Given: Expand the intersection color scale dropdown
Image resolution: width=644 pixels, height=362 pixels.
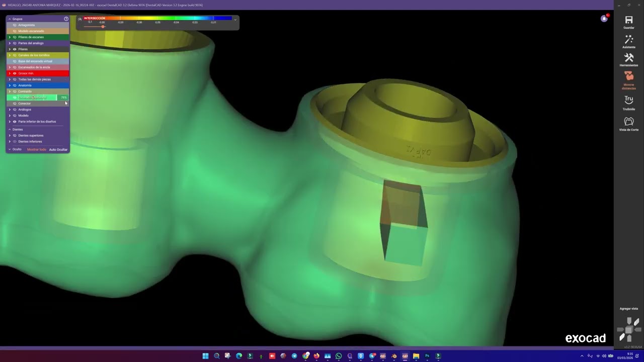Looking at the screenshot, I should [x=235, y=20].
